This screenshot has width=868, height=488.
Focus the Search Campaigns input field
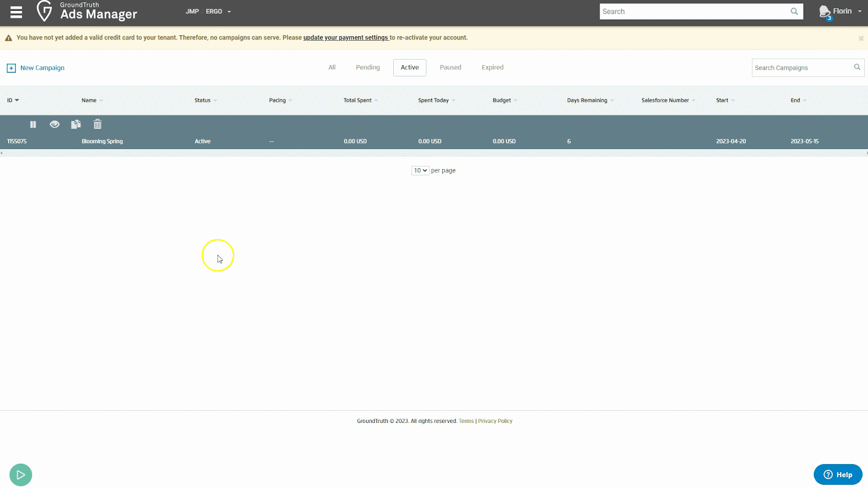tap(802, 68)
